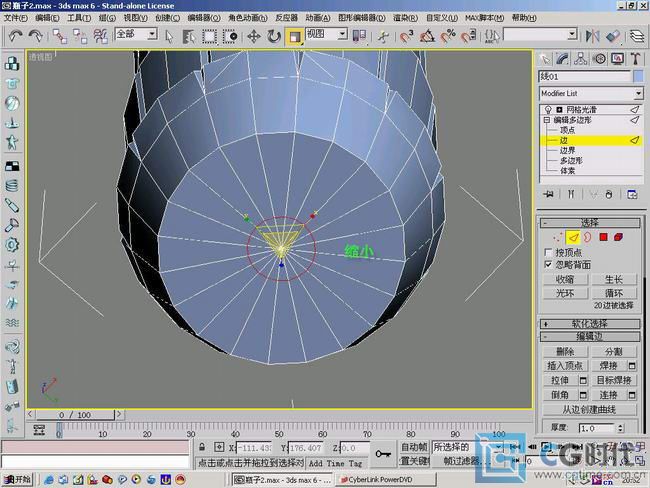650x488 pixels.
Task: Click the 插入顶点 button
Action: (x=565, y=366)
